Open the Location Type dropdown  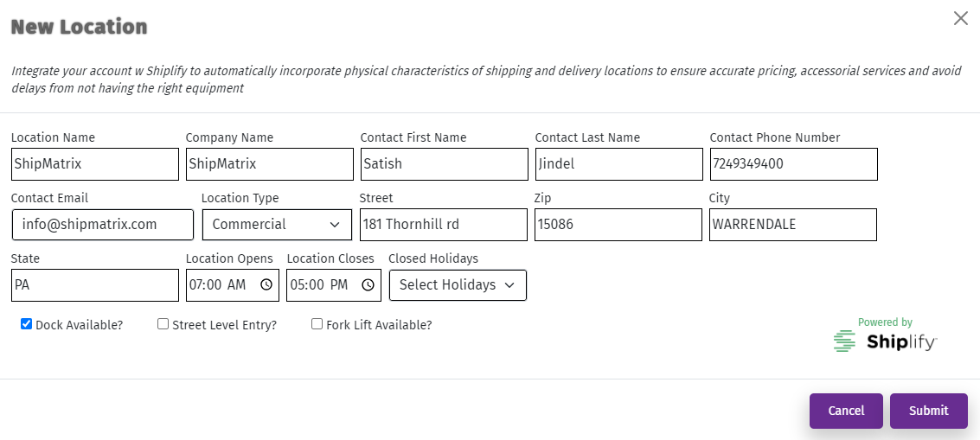[x=277, y=225]
